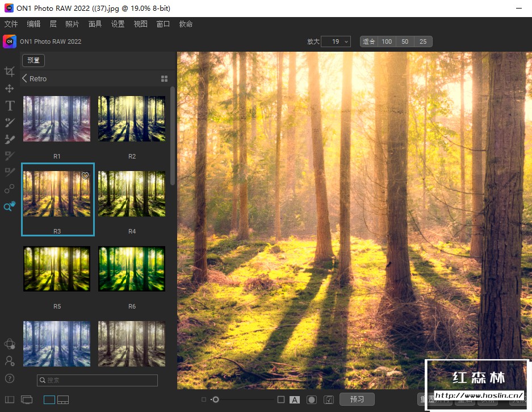This screenshot has width=532, height=412.
Task: Toggle favorite heart on R3 preset
Action: pyautogui.click(x=85, y=176)
